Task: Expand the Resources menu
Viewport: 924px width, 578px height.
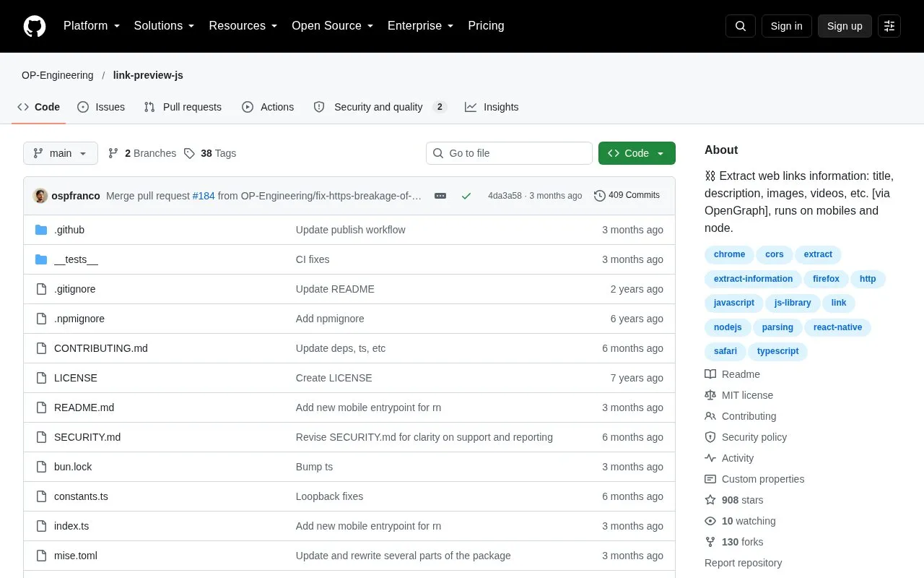Action: point(243,26)
